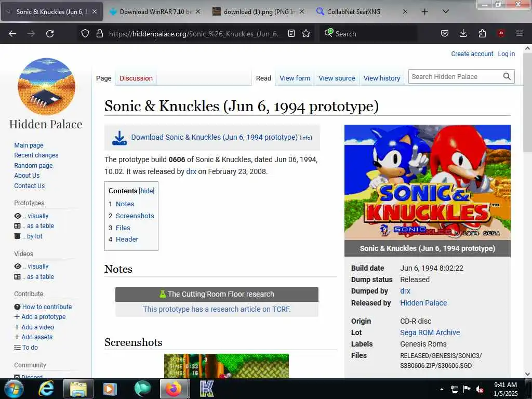This screenshot has height=399, width=532.
Task: Click the K application taskbar icon
Action: click(x=207, y=389)
